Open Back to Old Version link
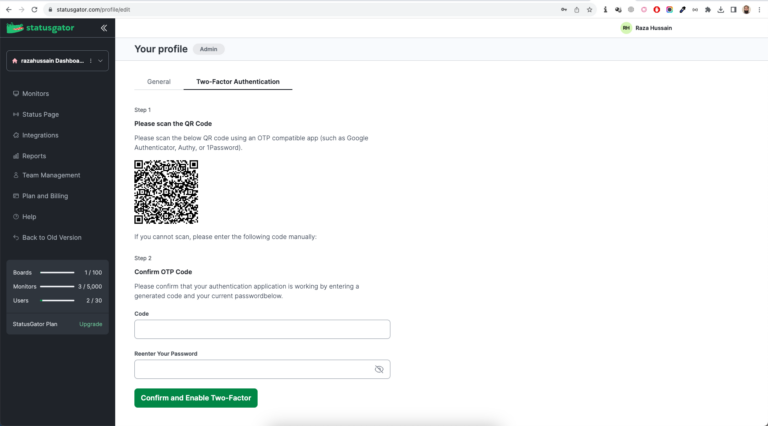Viewport: 768px width, 426px height. 52,237
